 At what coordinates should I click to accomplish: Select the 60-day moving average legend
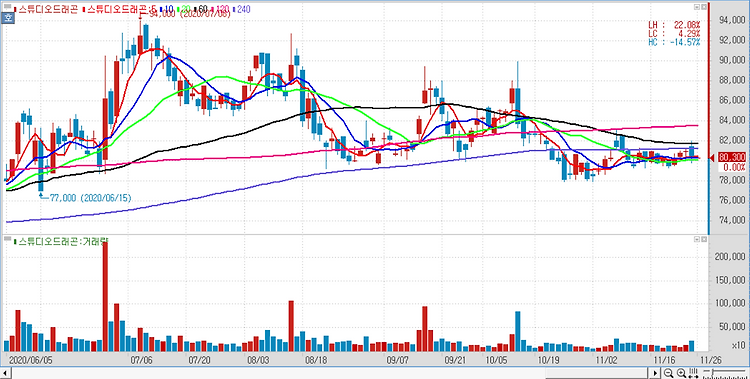201,9
